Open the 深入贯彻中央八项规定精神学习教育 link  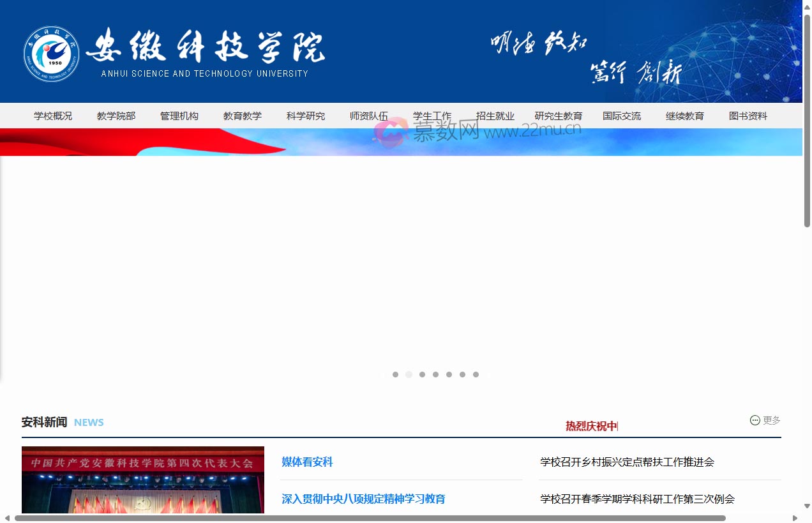pos(364,499)
